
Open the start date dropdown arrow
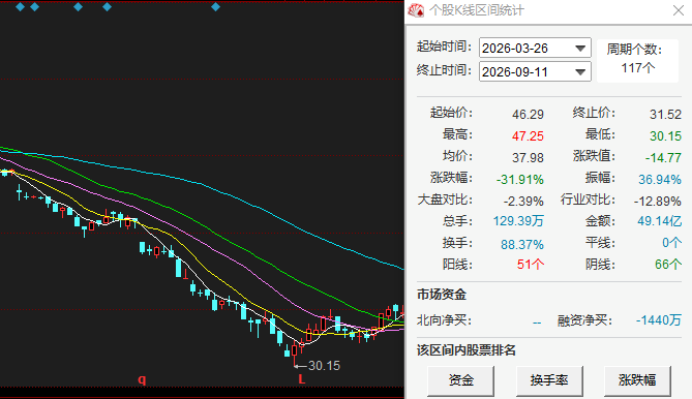581,48
